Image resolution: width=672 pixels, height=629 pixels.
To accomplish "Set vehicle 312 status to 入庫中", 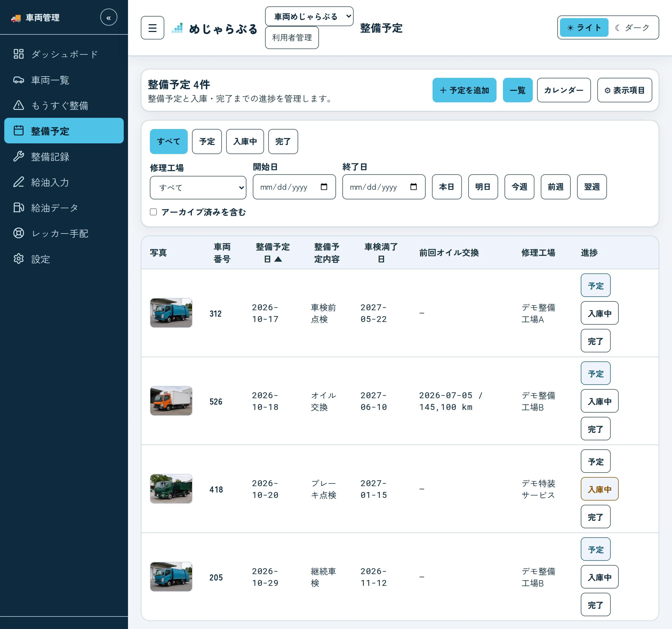I will (x=599, y=313).
